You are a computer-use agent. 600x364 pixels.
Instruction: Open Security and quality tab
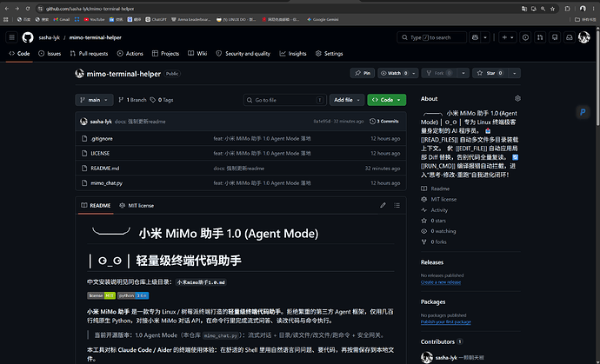coord(243,54)
